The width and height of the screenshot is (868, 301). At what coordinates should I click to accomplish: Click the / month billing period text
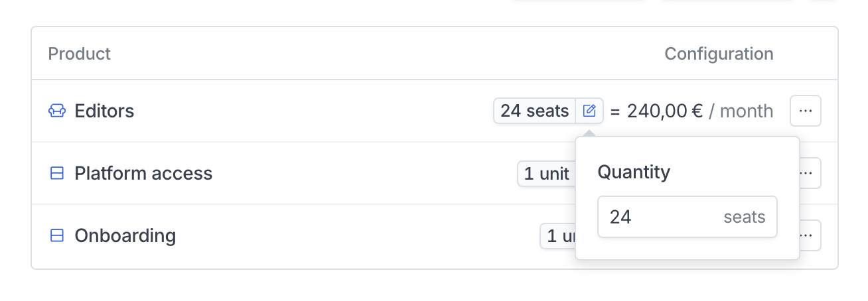point(741,111)
